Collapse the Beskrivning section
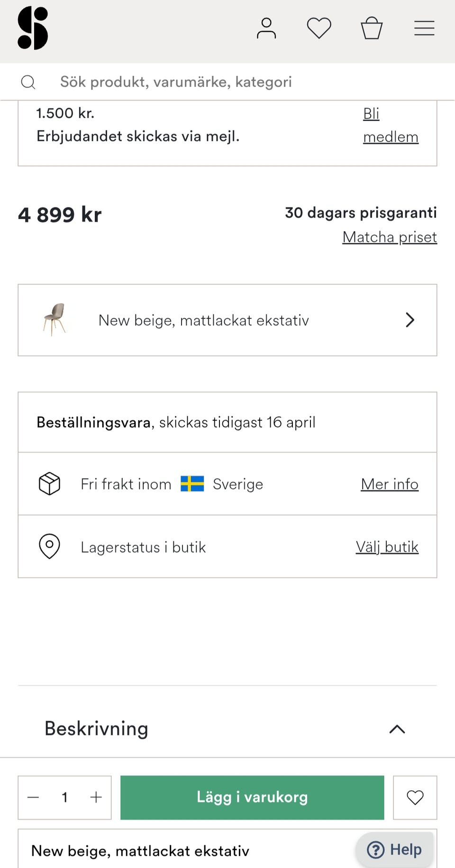455x868 pixels. tap(397, 729)
